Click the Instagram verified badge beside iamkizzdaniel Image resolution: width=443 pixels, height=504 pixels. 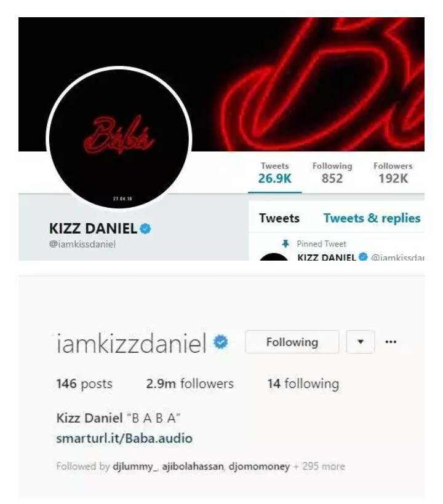[221, 342]
